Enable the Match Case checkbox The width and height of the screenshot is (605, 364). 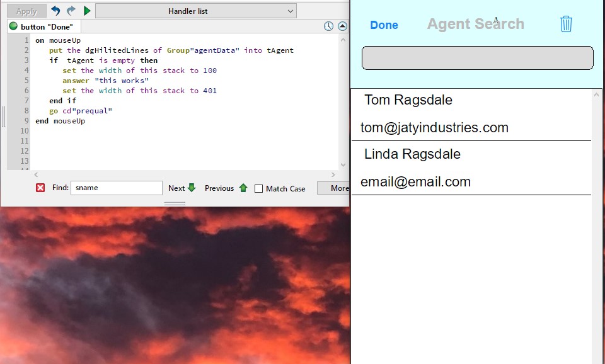pyautogui.click(x=258, y=188)
